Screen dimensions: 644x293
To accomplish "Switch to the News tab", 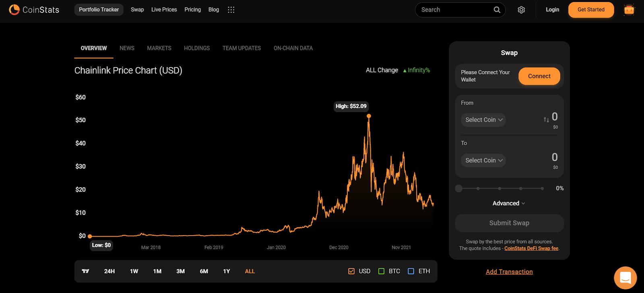I will tap(127, 48).
